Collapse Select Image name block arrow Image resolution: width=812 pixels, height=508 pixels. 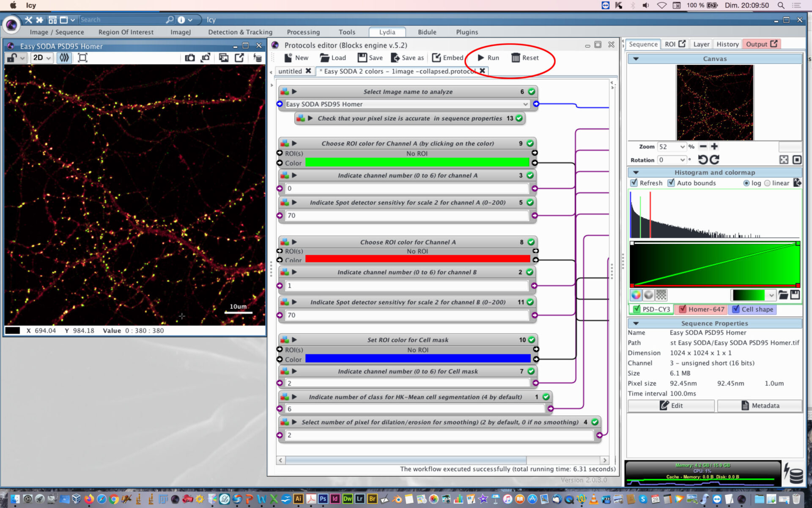point(294,91)
